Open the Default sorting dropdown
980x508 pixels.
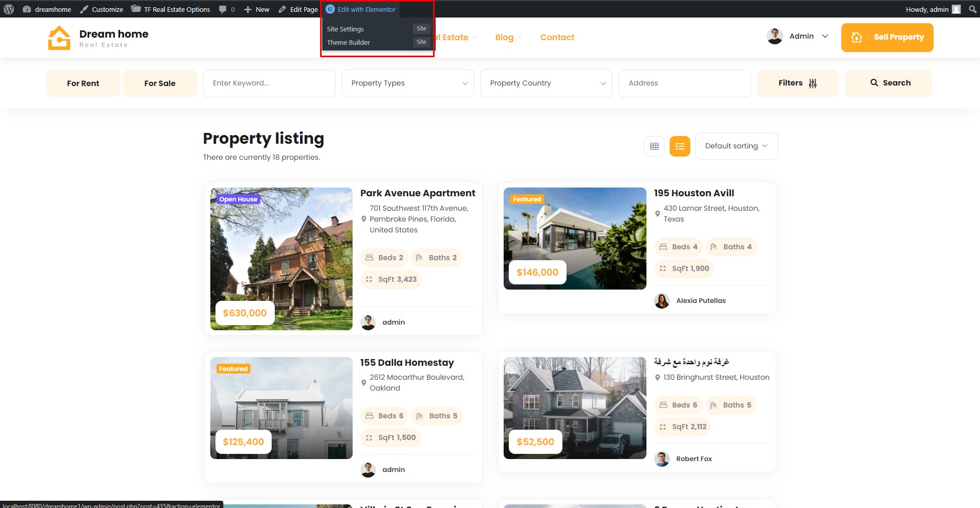tap(737, 146)
